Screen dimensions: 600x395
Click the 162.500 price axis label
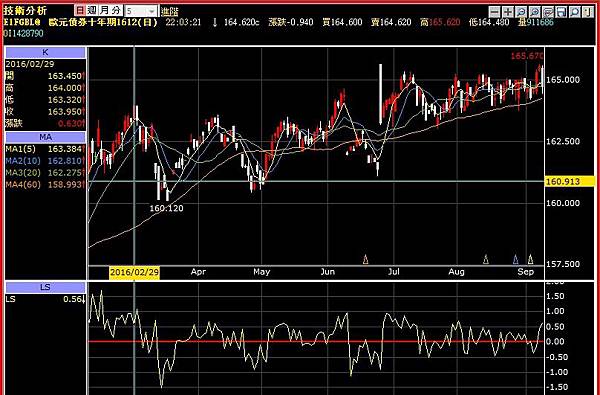(562, 142)
